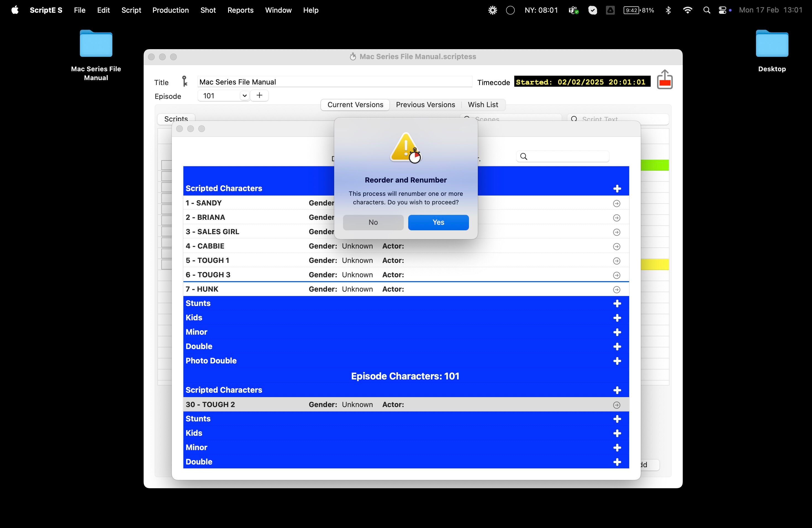
Task: Click the Kids section plus expander
Action: click(x=617, y=318)
